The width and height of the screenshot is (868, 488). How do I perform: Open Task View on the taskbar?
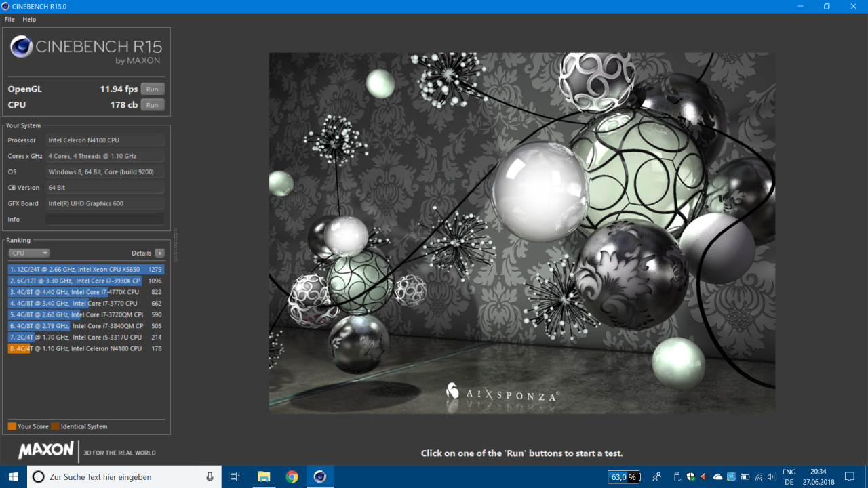[235, 476]
